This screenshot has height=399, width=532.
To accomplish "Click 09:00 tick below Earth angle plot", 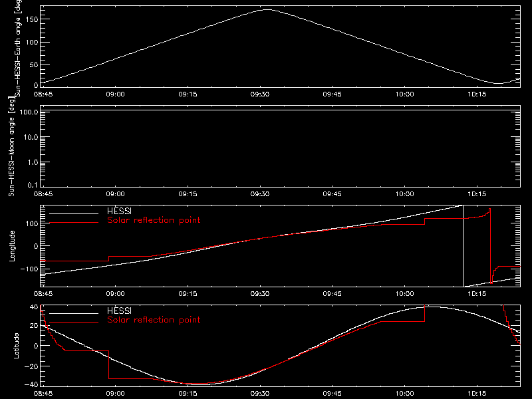I will [x=115, y=94].
